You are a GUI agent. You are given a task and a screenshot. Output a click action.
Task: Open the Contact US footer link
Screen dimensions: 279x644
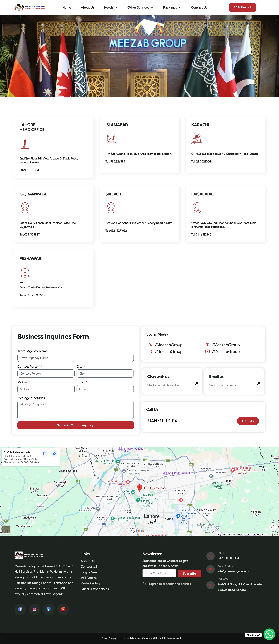(x=89, y=567)
